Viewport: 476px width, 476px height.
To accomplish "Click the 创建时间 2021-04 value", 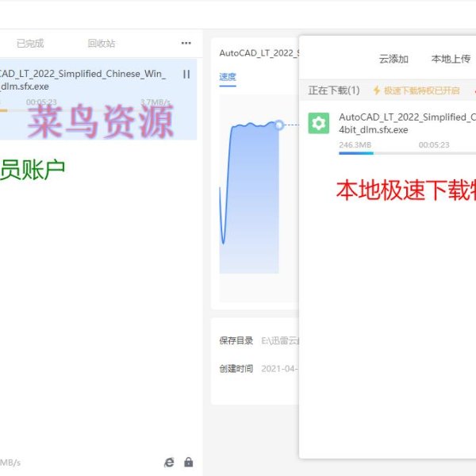I will pyautogui.click(x=279, y=369).
